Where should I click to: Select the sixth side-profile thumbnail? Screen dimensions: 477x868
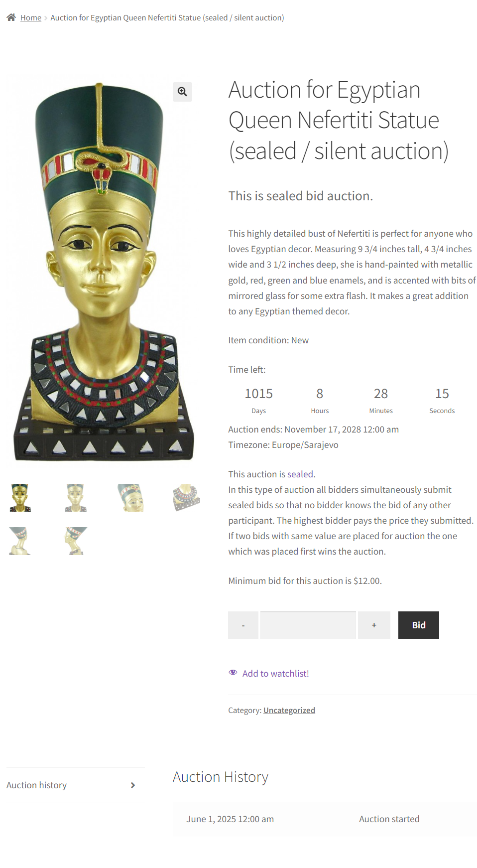[76, 541]
